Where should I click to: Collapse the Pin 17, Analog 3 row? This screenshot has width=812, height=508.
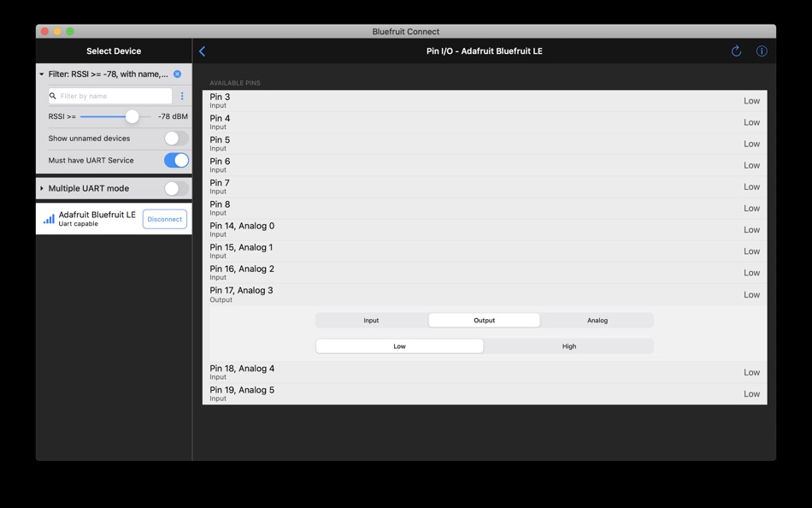click(485, 294)
